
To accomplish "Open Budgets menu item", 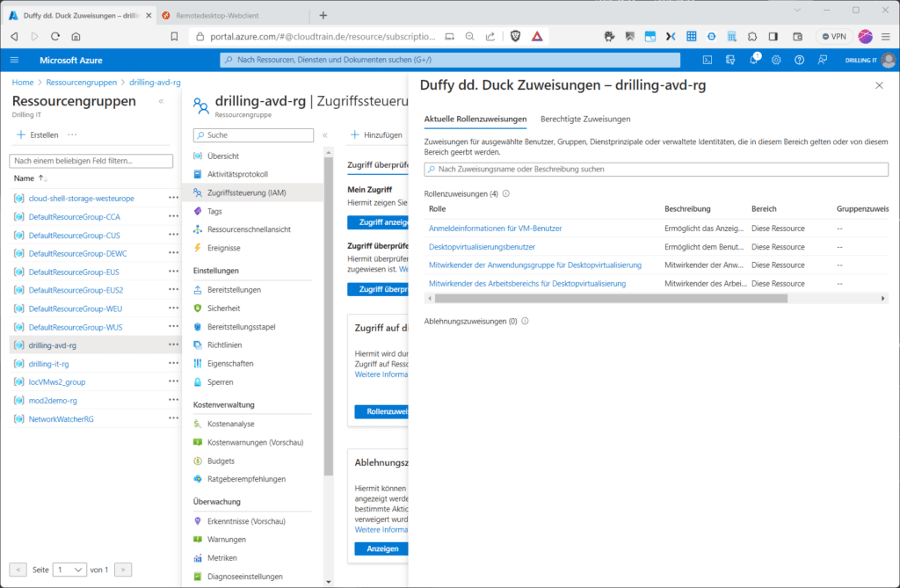I will point(221,461).
